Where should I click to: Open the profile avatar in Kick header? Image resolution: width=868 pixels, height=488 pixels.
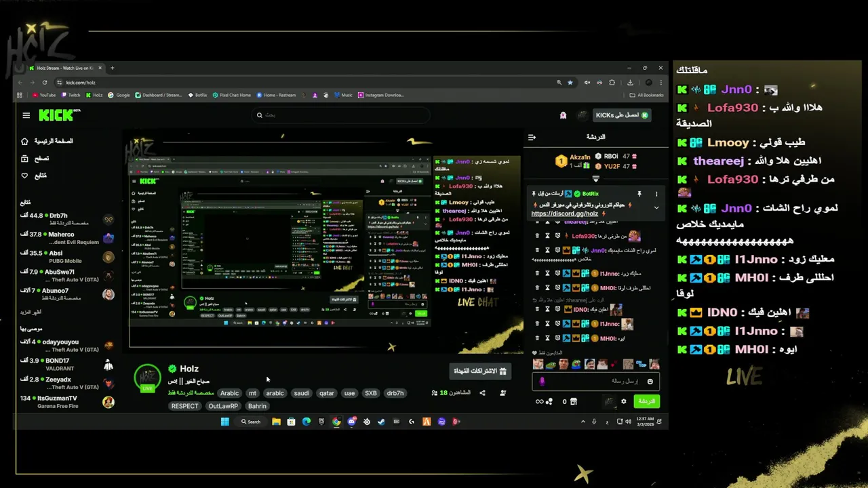click(x=582, y=115)
